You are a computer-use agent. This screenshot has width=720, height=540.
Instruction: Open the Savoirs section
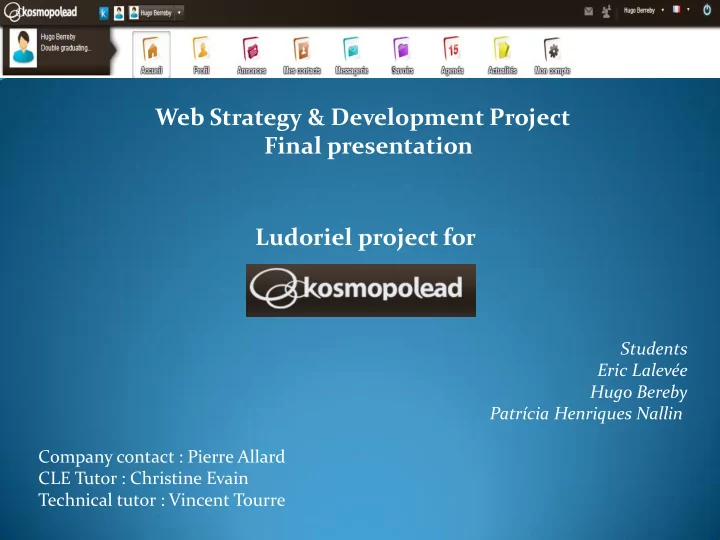pyautogui.click(x=402, y=55)
